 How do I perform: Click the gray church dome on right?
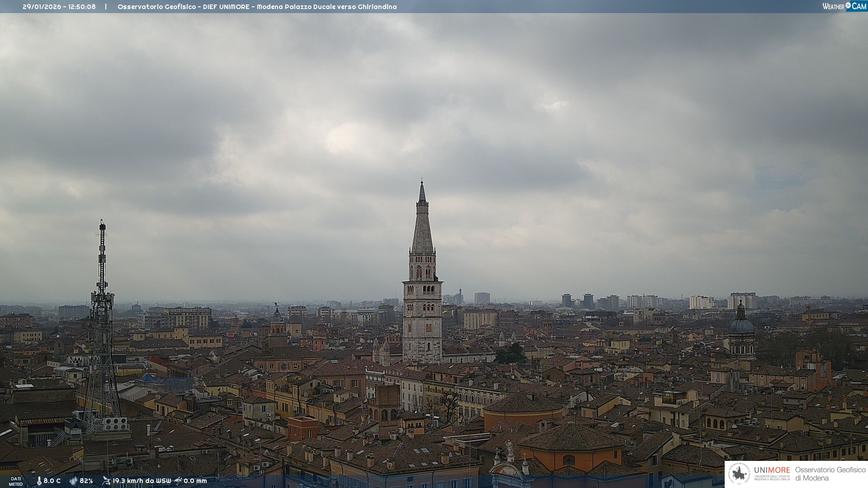tap(741, 325)
